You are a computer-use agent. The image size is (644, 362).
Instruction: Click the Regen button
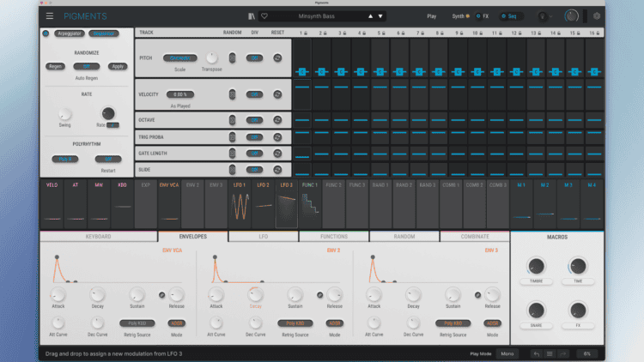tap(55, 66)
